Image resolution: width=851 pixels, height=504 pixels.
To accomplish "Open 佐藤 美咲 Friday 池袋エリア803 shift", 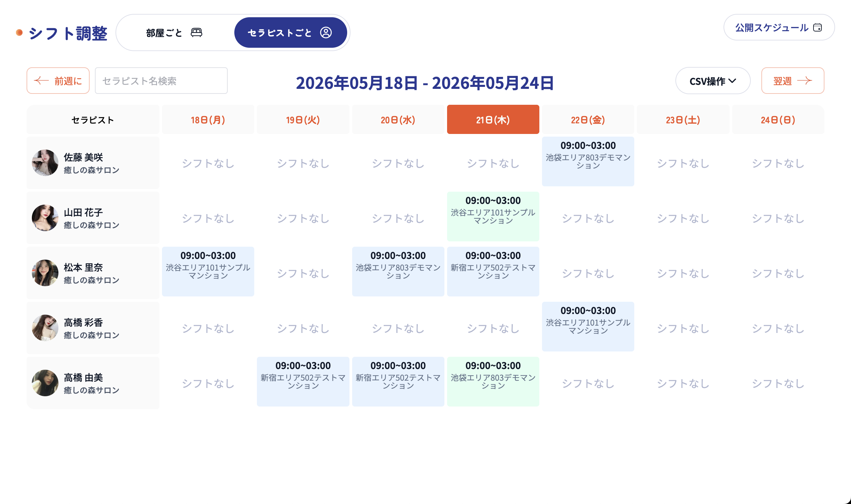I will pyautogui.click(x=588, y=161).
